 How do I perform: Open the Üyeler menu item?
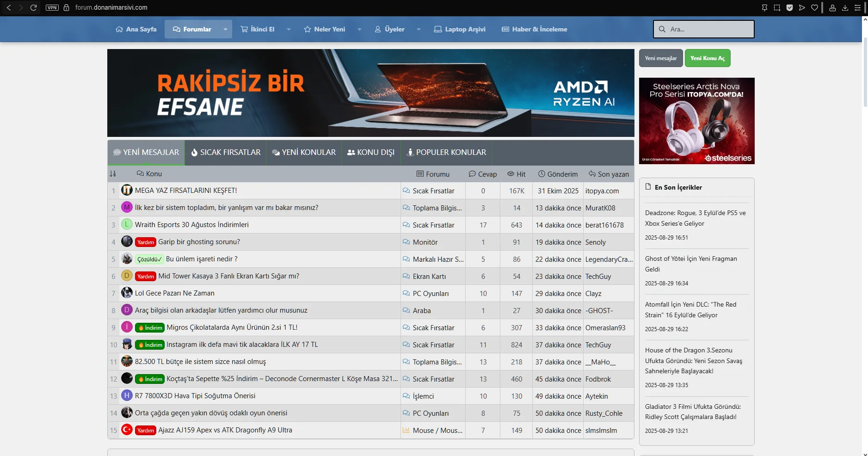tap(389, 29)
